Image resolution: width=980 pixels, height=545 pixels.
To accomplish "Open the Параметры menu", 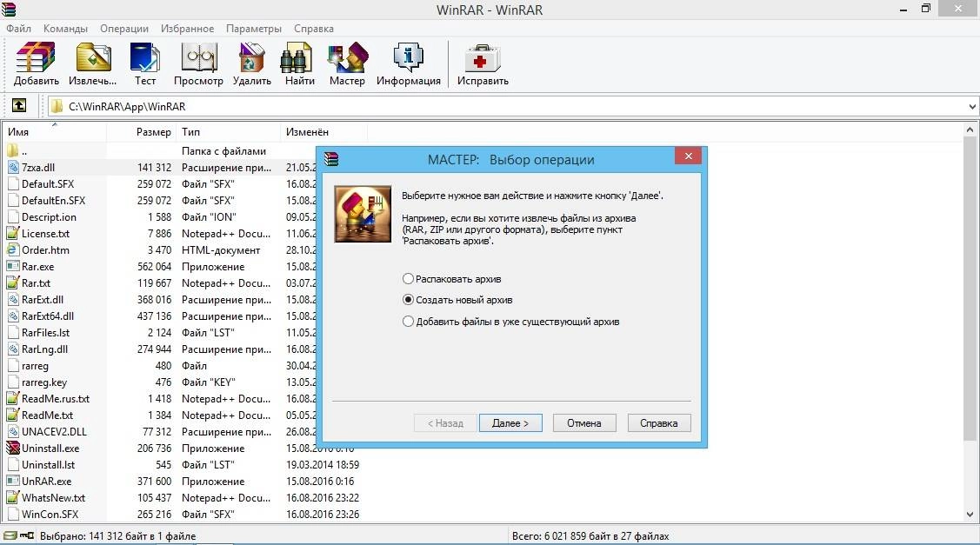I will pos(254,29).
